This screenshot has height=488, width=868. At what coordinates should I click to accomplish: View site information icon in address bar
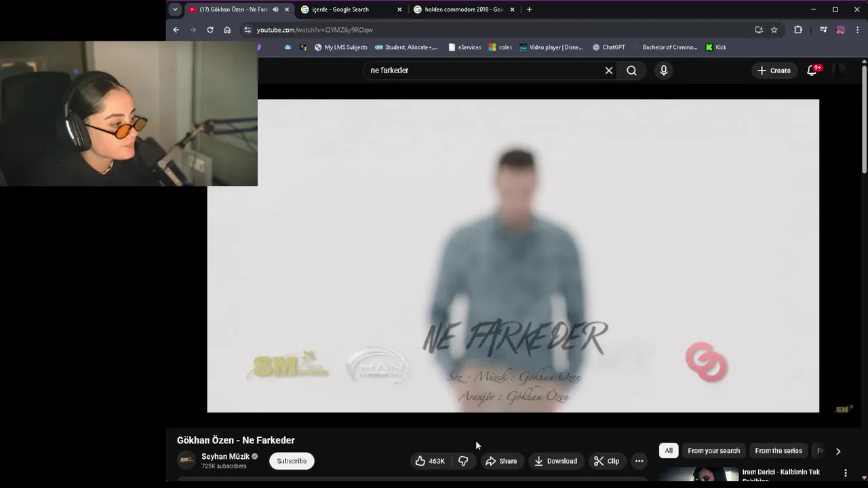click(248, 30)
